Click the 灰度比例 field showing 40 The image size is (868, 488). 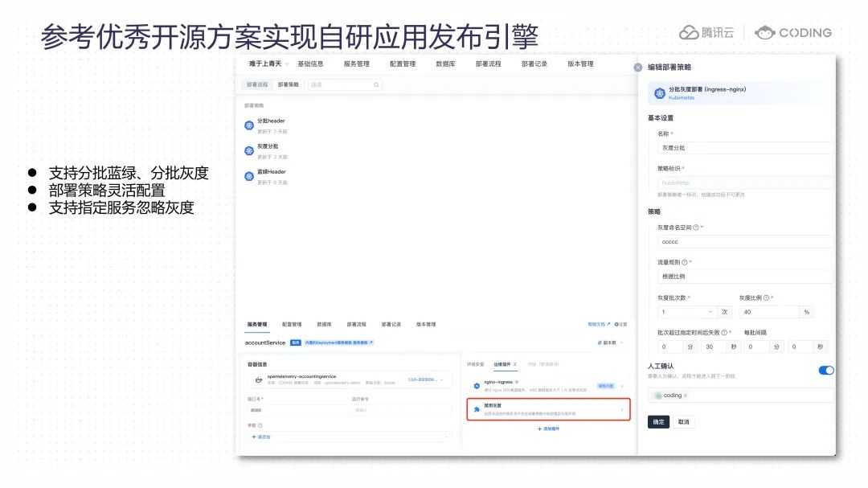[x=770, y=313]
